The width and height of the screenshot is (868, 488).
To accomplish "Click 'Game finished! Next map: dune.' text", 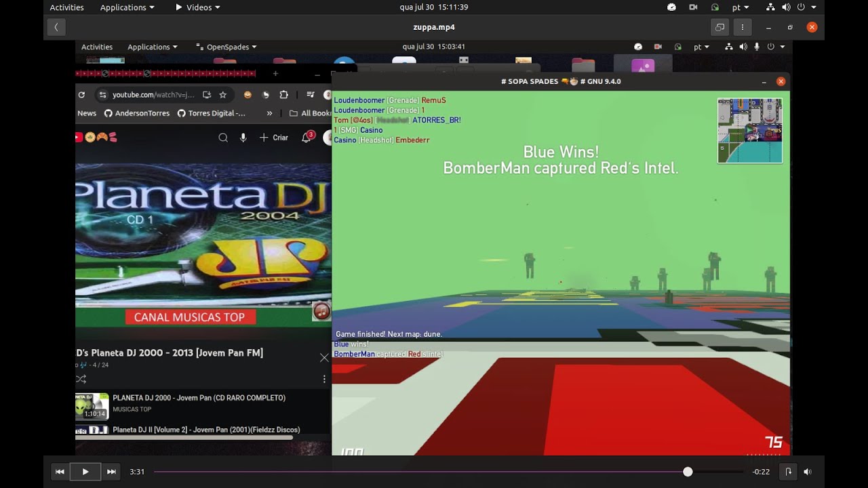I will 389,334.
